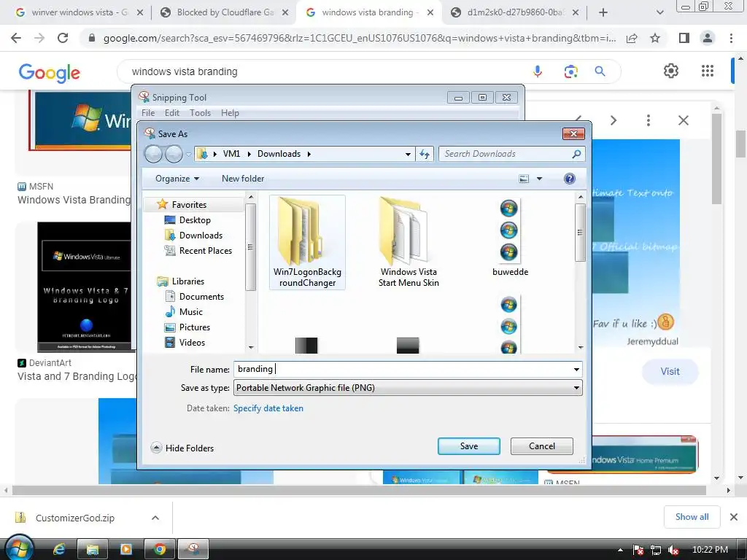Open Snipping Tool Edit menu
Viewport: 747px width, 560px height.
coord(171,113)
